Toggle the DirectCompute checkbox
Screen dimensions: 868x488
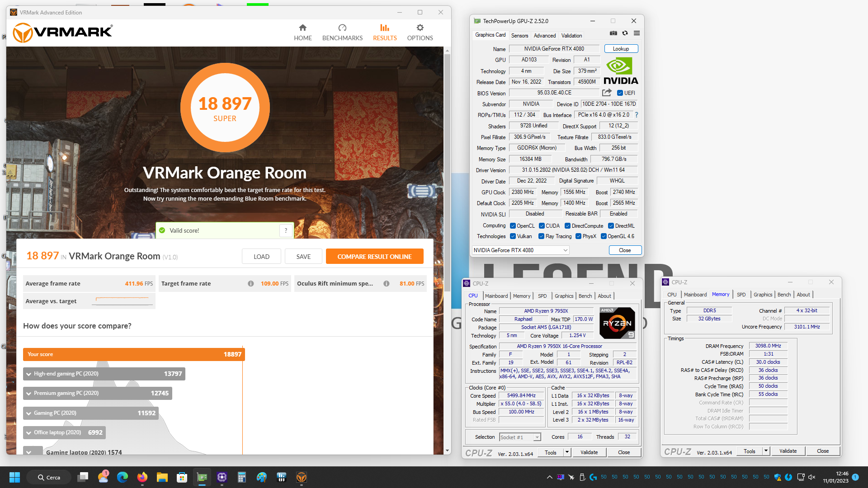point(567,226)
